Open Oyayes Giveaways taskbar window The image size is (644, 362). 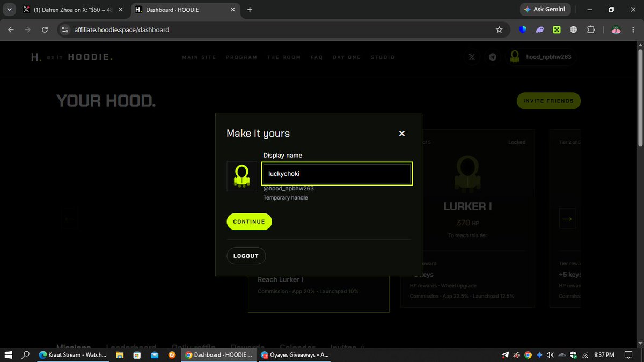tap(295, 354)
